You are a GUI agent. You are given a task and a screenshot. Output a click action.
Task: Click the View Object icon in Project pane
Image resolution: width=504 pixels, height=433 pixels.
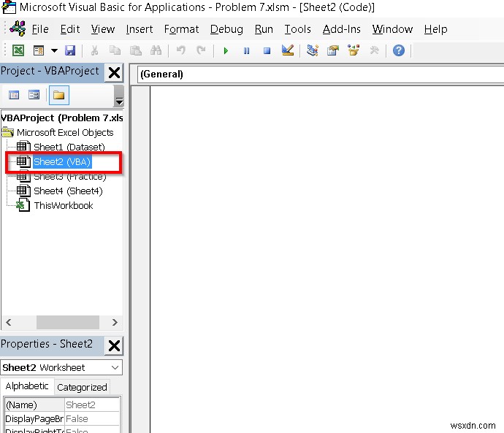coord(34,95)
